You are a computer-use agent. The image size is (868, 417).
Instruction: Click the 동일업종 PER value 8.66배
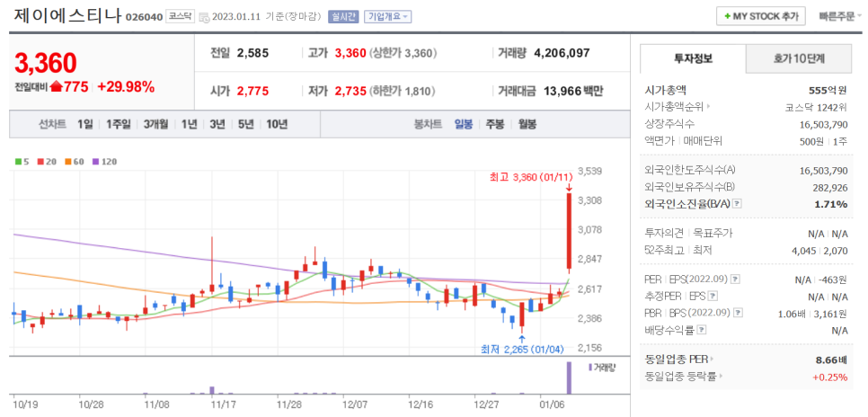point(831,360)
